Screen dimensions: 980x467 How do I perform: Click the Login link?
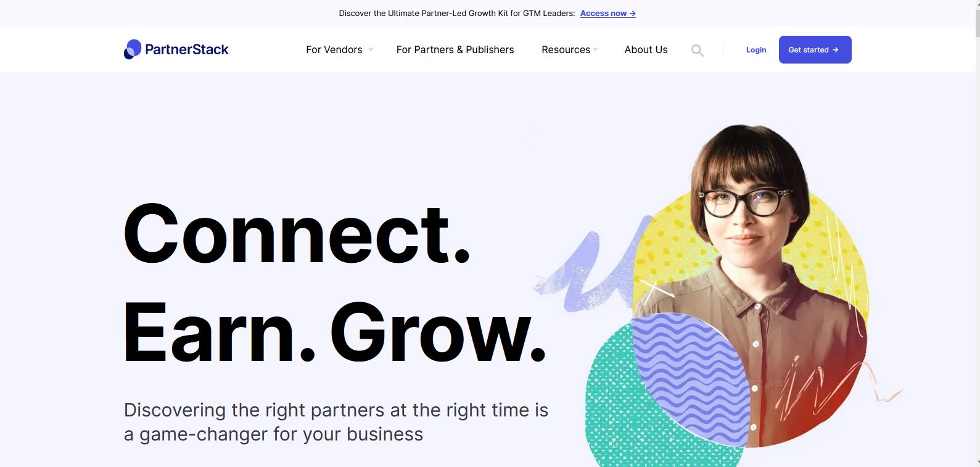[x=756, y=50]
